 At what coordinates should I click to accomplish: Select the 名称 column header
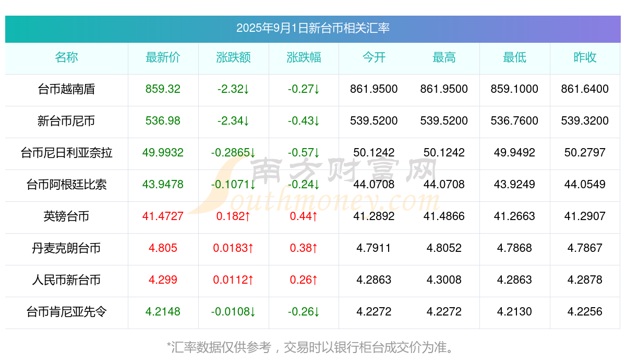[66, 58]
